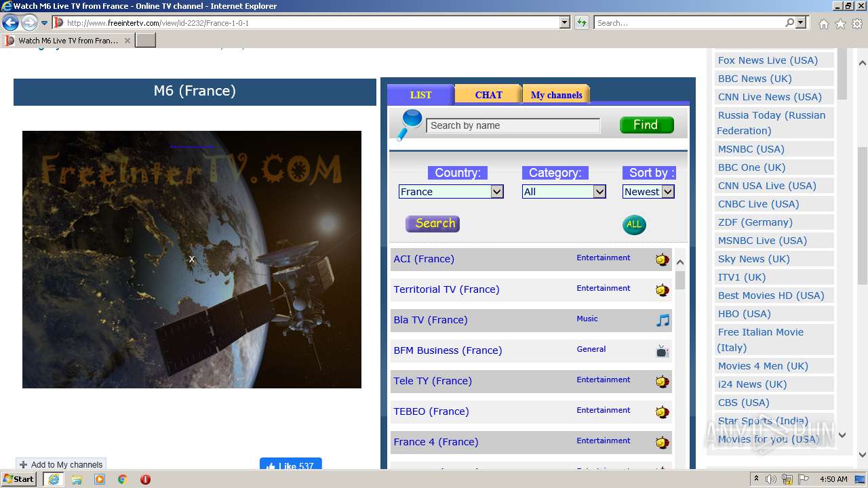Image resolution: width=868 pixels, height=488 pixels.
Task: Open BFM Business (France) channel link
Action: click(x=448, y=350)
